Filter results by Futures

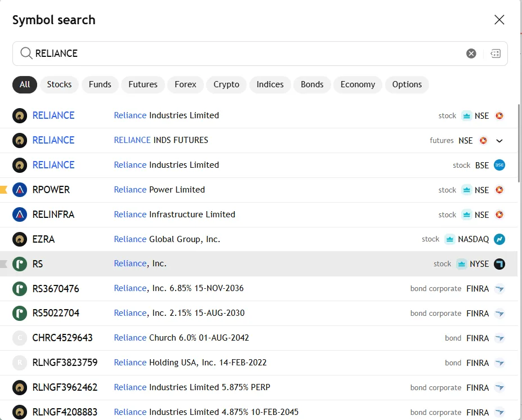click(x=143, y=84)
